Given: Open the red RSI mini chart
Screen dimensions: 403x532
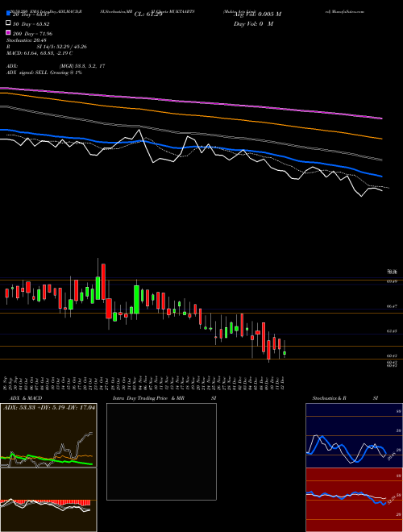Looking at the screenshot, I should 354,500.
